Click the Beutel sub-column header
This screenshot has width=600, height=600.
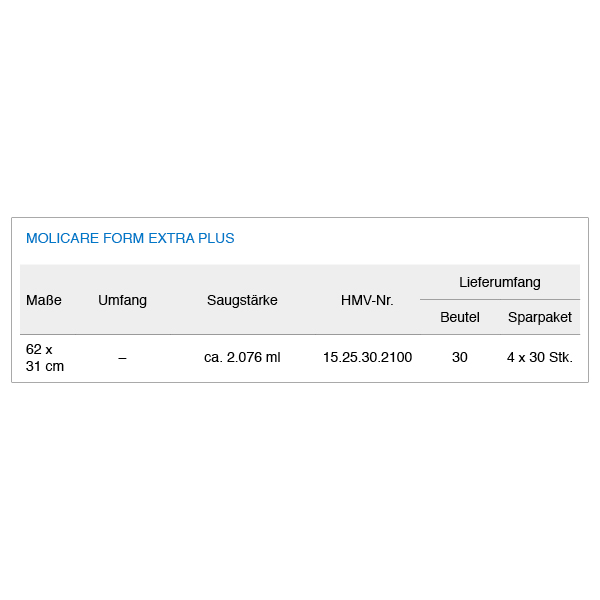click(x=460, y=317)
